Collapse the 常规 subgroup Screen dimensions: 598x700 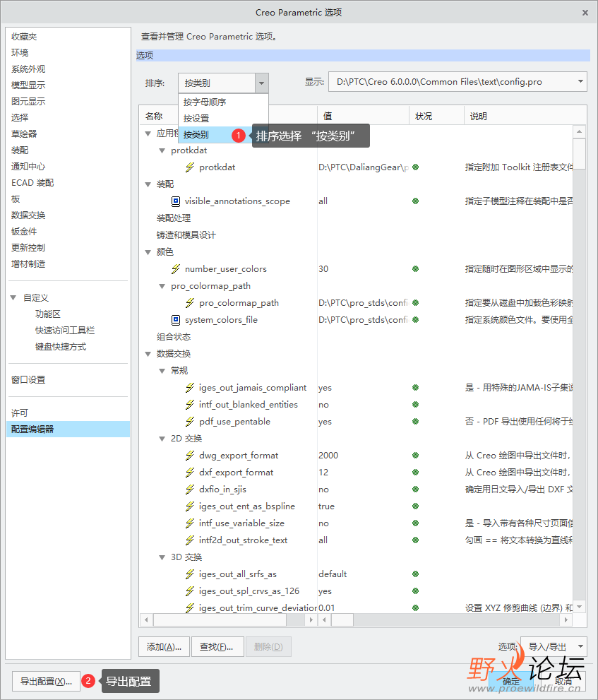tap(162, 371)
